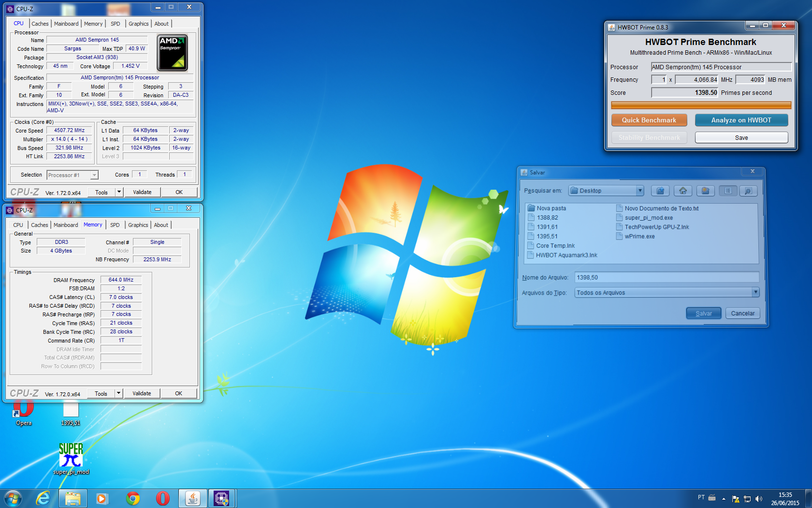Click Tools button in top CPU-Z
This screenshot has height=508, width=812.
(x=101, y=192)
